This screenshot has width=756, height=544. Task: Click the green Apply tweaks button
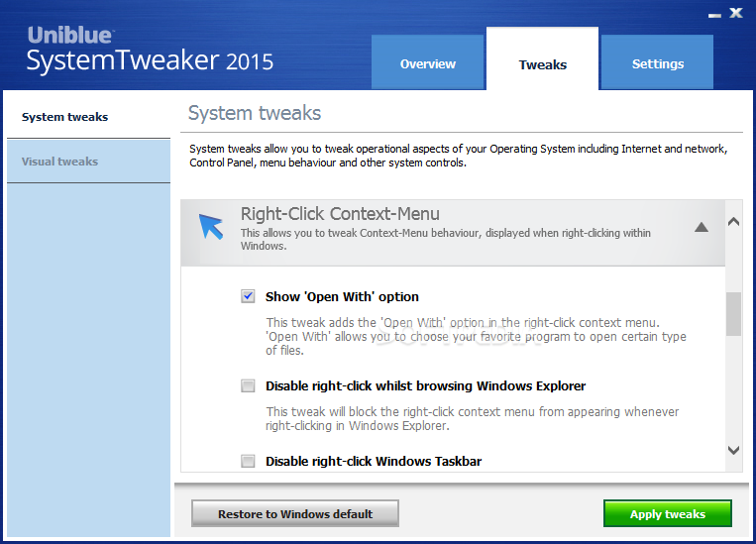tap(668, 513)
